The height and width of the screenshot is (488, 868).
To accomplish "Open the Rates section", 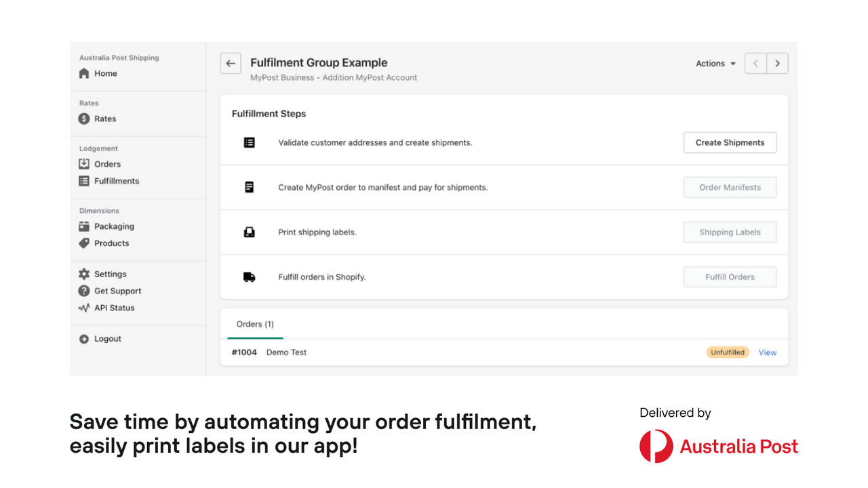I will point(104,119).
